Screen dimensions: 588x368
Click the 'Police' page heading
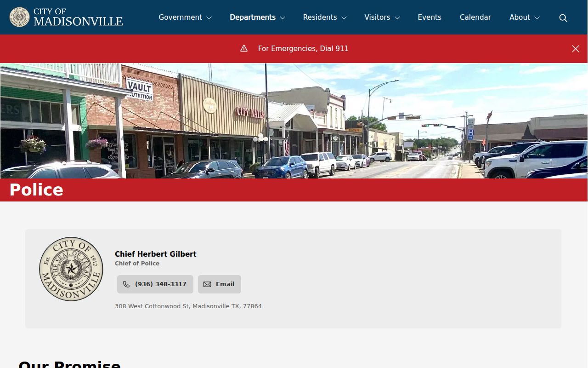(x=36, y=190)
